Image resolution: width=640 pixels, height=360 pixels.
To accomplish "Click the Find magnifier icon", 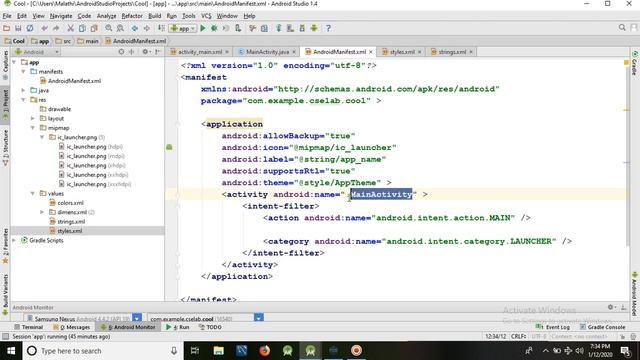I will click(109, 28).
